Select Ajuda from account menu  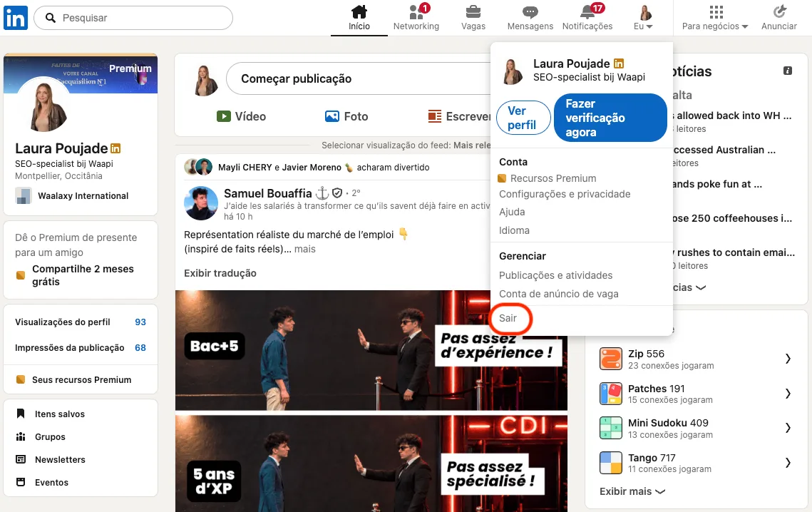pyautogui.click(x=512, y=212)
